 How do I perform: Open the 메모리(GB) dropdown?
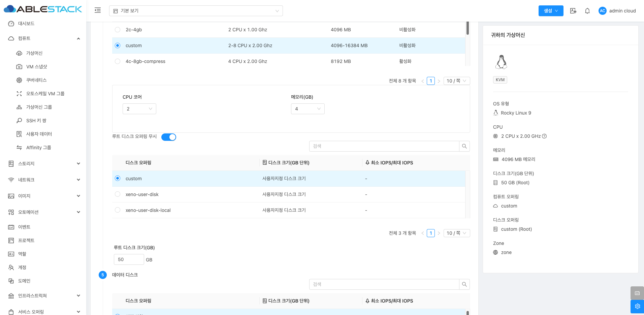pyautogui.click(x=308, y=109)
